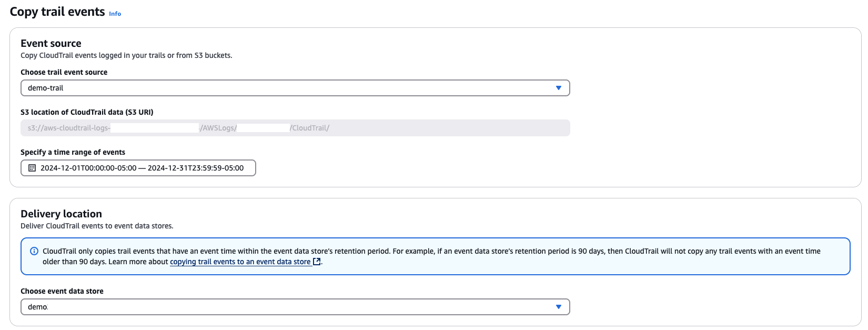Click the S3 location URI field

[x=295, y=128]
